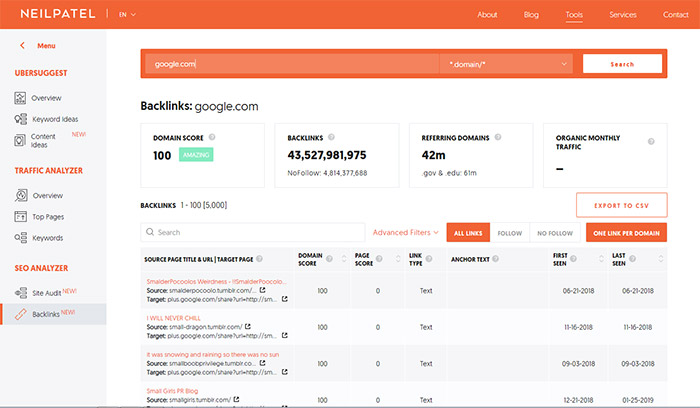Image resolution: width=700 pixels, height=408 pixels.
Task: Open the About nav item
Action: coord(487,15)
